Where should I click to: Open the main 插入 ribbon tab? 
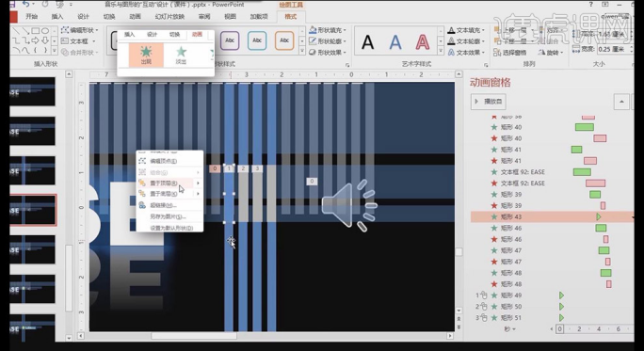click(x=57, y=16)
